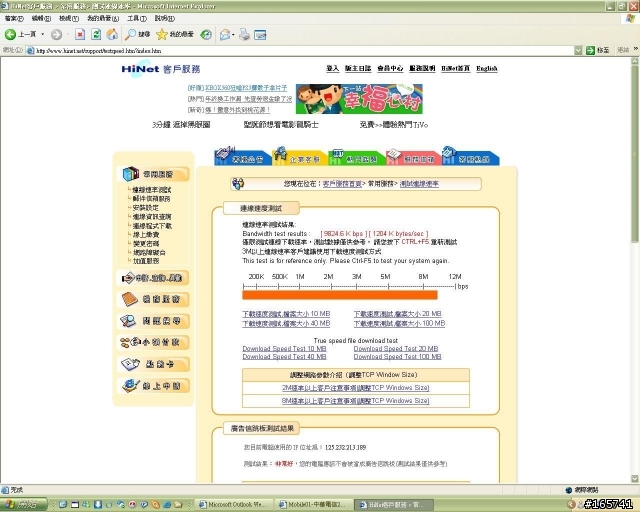Click the 線上繳費 sidebar item
This screenshot has width=640, height=512.
coord(146,234)
